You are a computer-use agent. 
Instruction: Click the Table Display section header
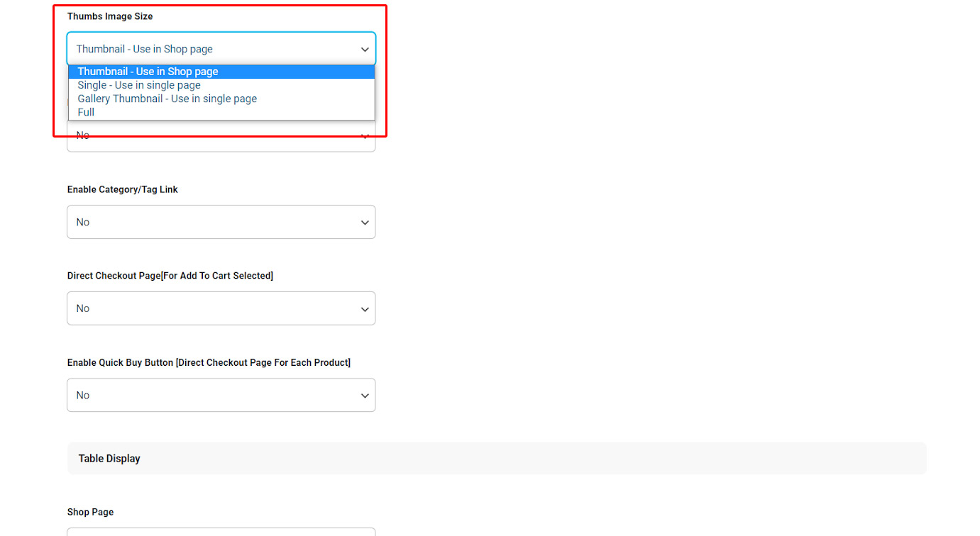pyautogui.click(x=109, y=459)
